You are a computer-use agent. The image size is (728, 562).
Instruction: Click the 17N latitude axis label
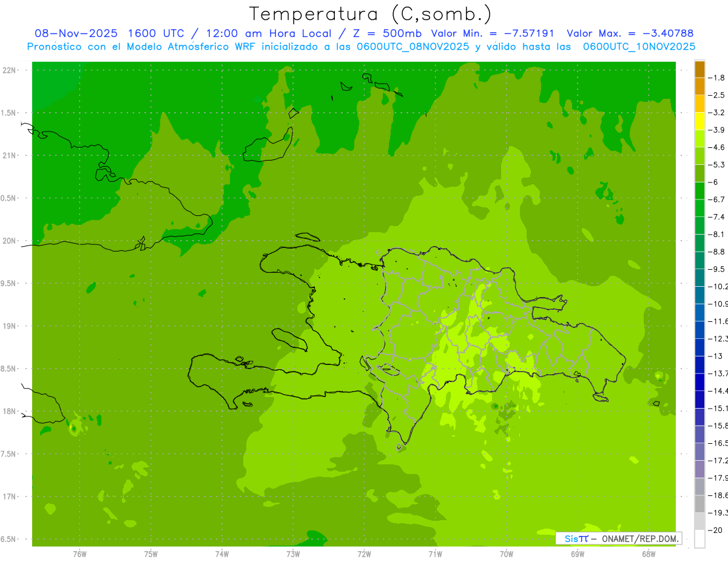pyautogui.click(x=9, y=497)
